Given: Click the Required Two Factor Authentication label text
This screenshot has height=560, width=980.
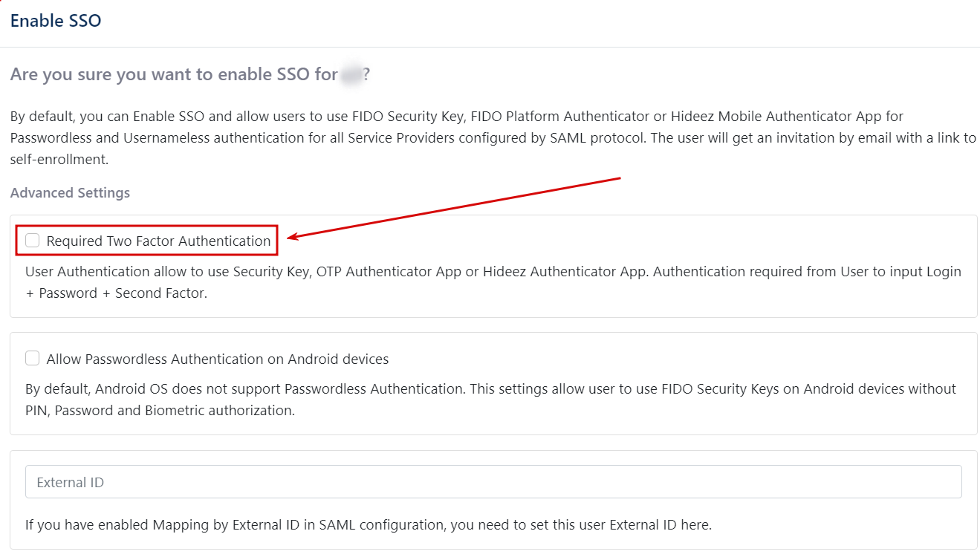Looking at the screenshot, I should click(158, 241).
